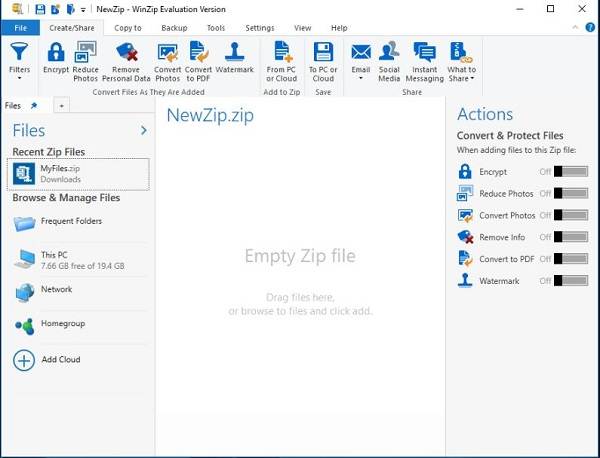Click the Files heading text
Viewport: 600px width, 458px height.
tap(29, 130)
